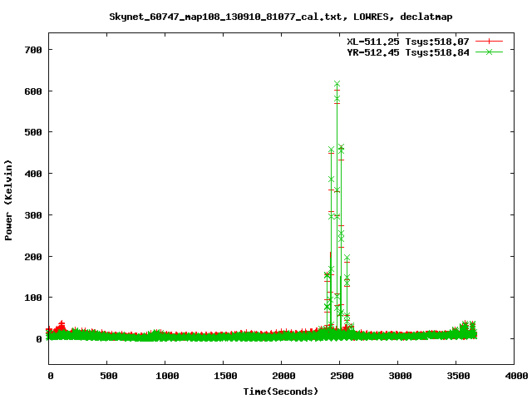Click the x-axis 3500 tick label

point(458,376)
